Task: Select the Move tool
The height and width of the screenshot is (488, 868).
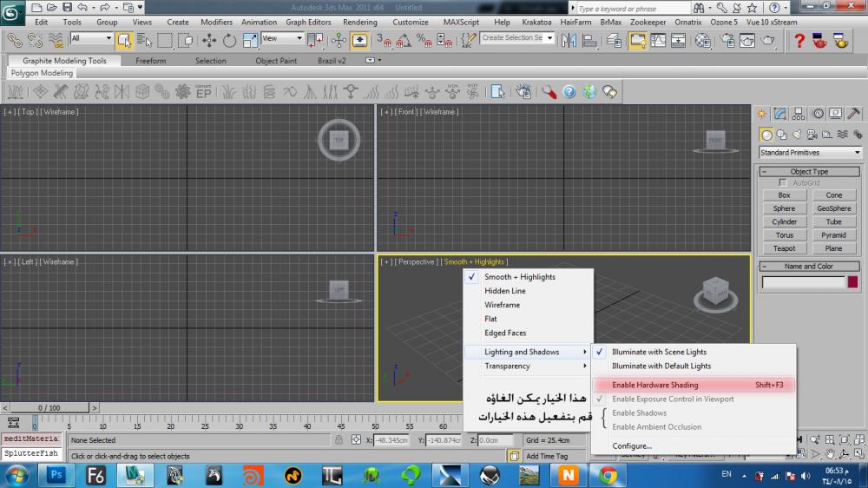Action: [x=208, y=41]
